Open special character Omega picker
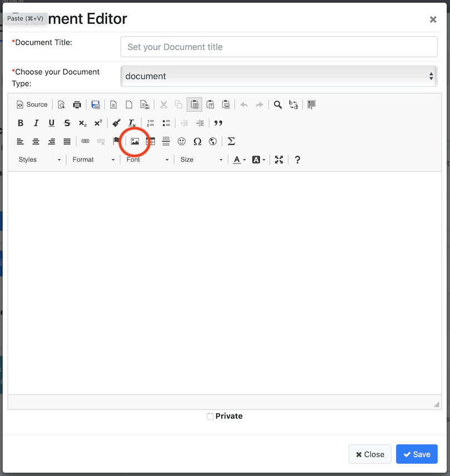Viewport: 450px width, 476px height. [x=197, y=141]
